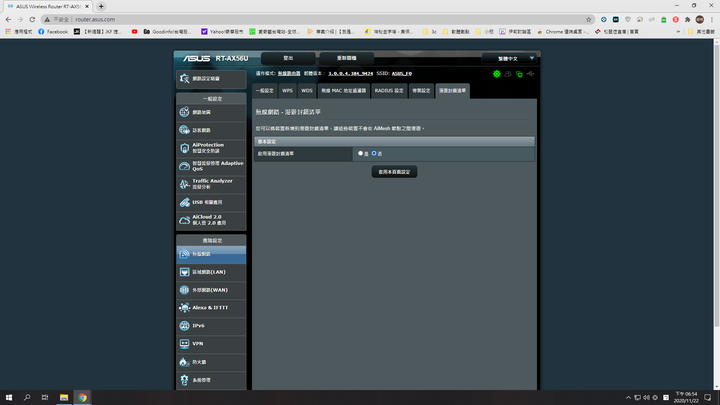Open the Guest Network sidebar item
Image resolution: width=720 pixels, height=405 pixels.
pos(211,130)
